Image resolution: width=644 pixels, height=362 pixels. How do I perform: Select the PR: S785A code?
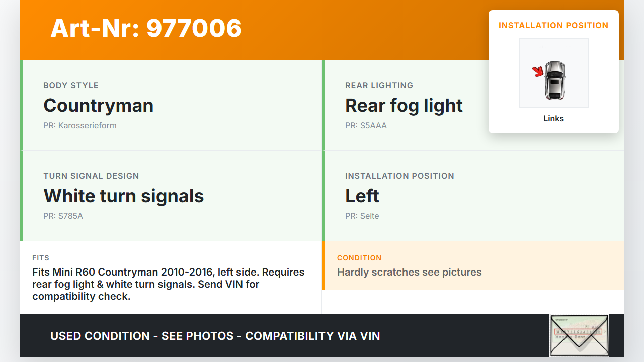(x=63, y=216)
